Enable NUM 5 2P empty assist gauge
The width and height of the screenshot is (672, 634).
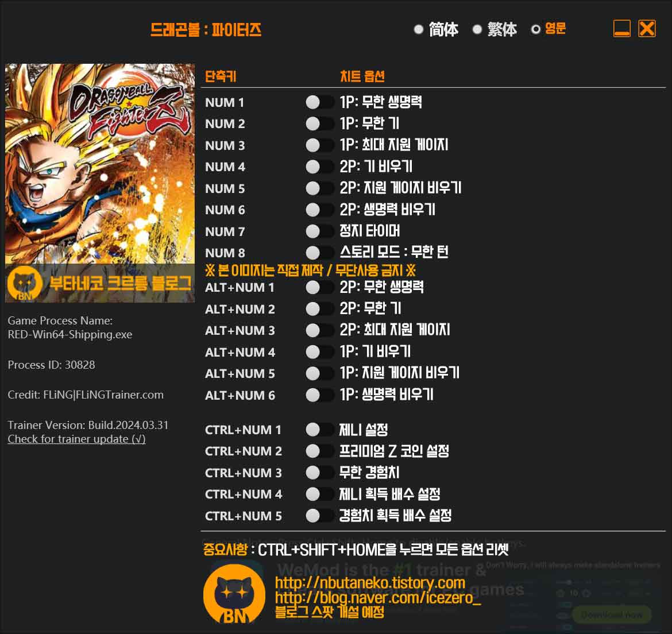coord(319,188)
